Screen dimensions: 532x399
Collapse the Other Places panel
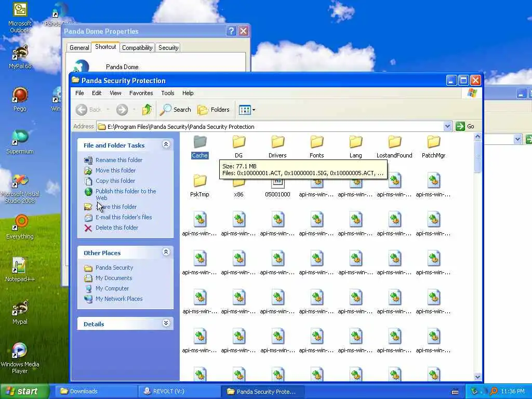tap(166, 252)
